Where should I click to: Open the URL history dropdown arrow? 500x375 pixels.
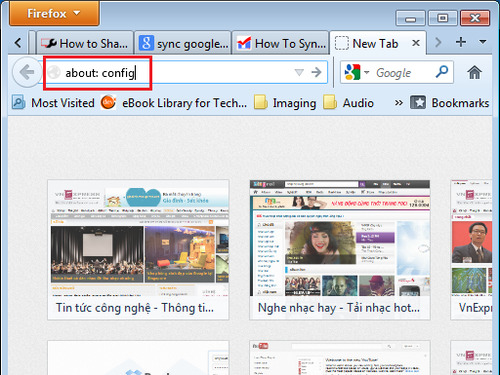coord(299,72)
